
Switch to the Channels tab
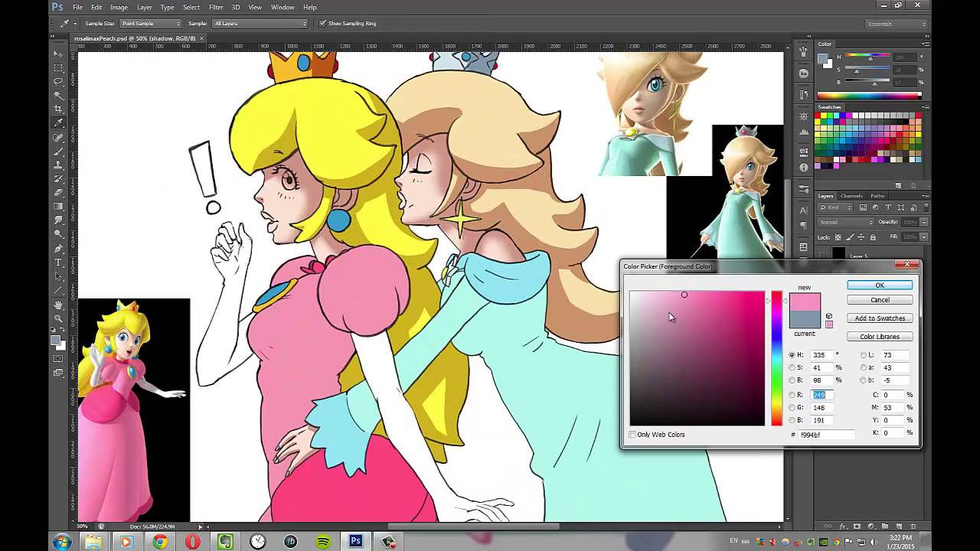coord(851,196)
